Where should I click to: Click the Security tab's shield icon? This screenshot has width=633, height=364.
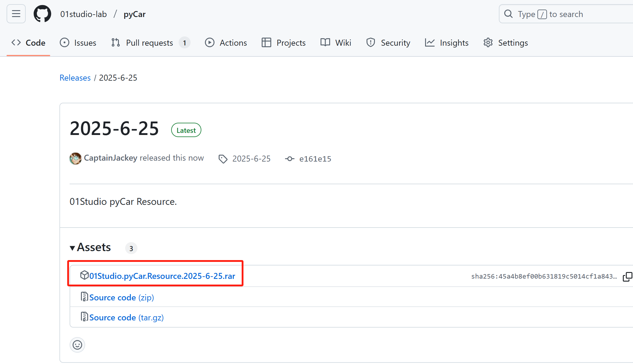[371, 43]
